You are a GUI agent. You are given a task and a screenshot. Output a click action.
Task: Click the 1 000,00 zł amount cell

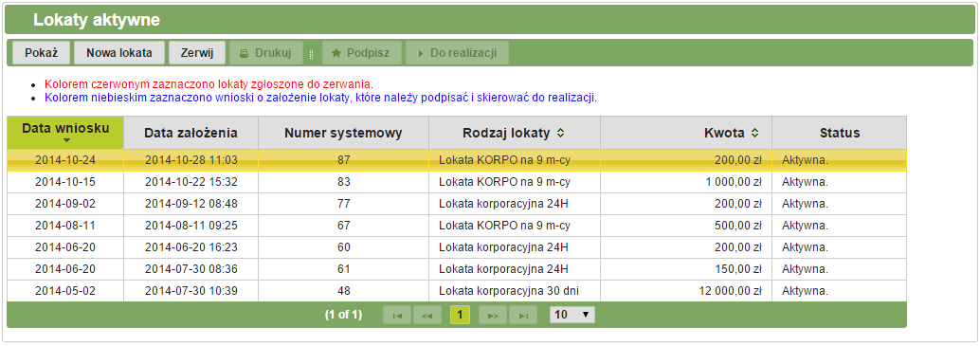point(686,182)
